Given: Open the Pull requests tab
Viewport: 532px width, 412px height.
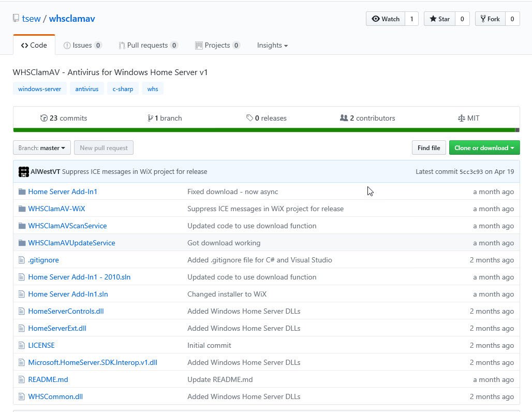Looking at the screenshot, I should tap(148, 45).
